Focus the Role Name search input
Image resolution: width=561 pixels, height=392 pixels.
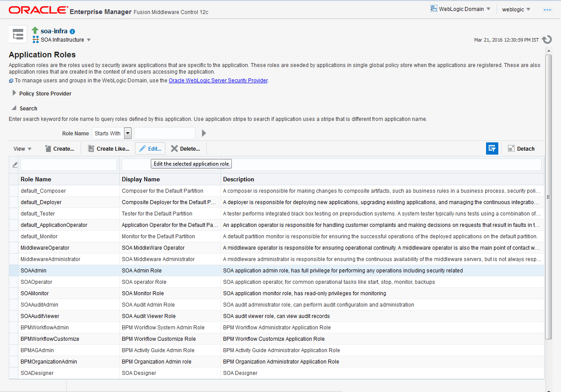pyautogui.click(x=164, y=133)
